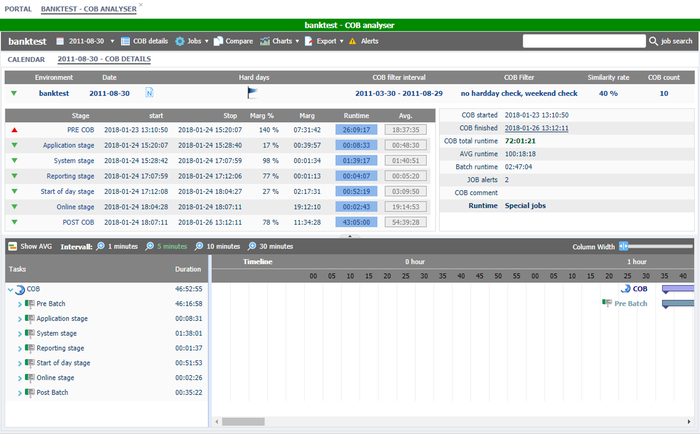The width and height of the screenshot is (700, 434).
Task: Click the job search magnifier icon
Action: [x=653, y=41]
